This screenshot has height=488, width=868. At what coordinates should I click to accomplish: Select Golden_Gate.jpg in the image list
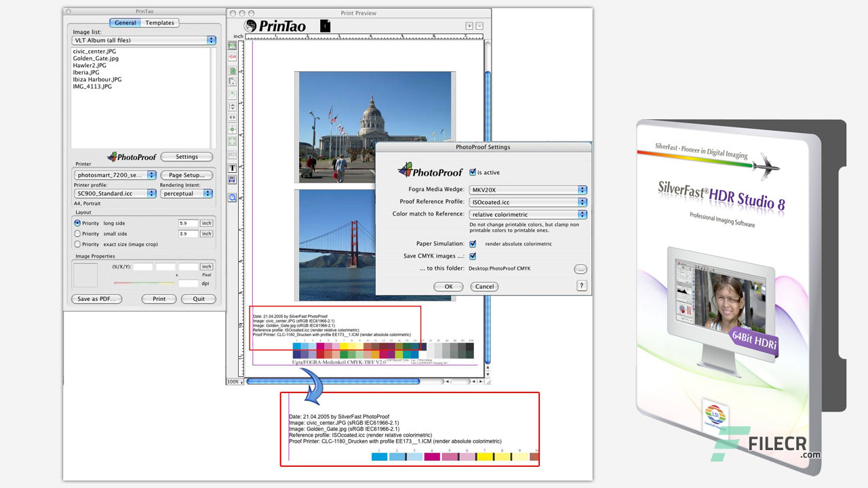pos(96,58)
